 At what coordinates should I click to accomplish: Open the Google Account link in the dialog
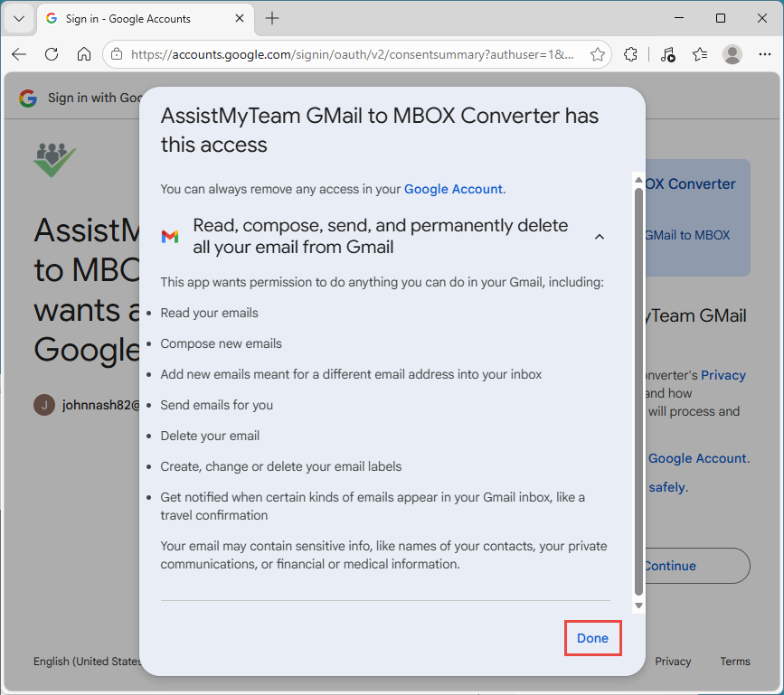pos(453,189)
